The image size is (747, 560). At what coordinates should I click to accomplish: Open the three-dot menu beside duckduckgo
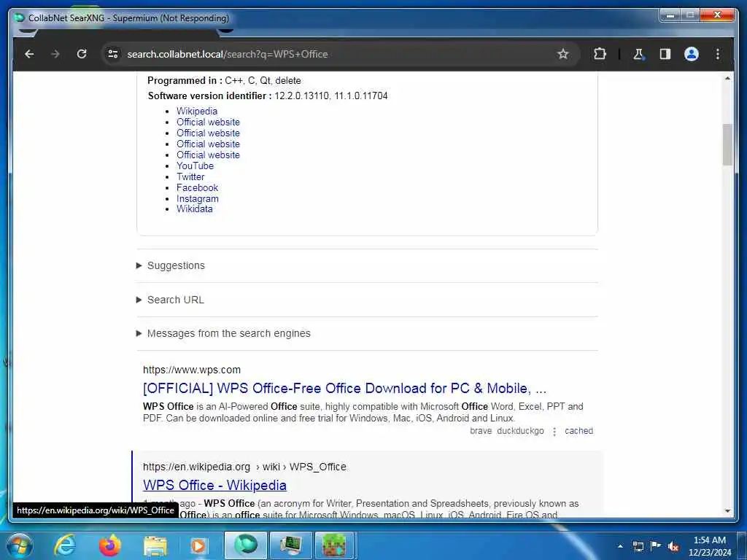[554, 432]
